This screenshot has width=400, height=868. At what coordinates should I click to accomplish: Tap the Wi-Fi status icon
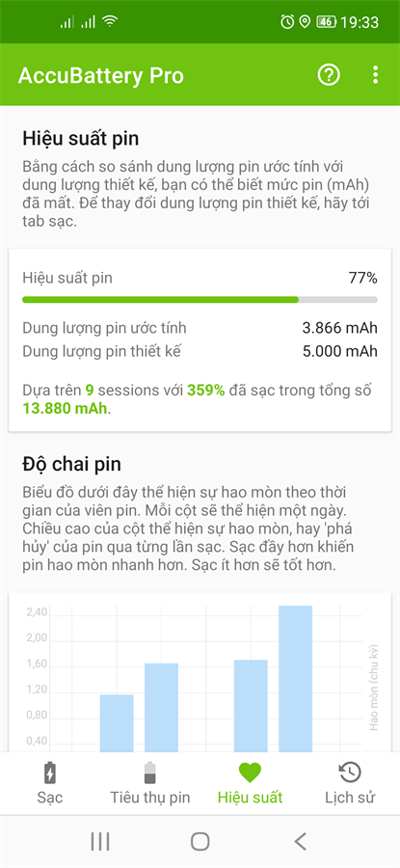pyautogui.click(x=111, y=21)
